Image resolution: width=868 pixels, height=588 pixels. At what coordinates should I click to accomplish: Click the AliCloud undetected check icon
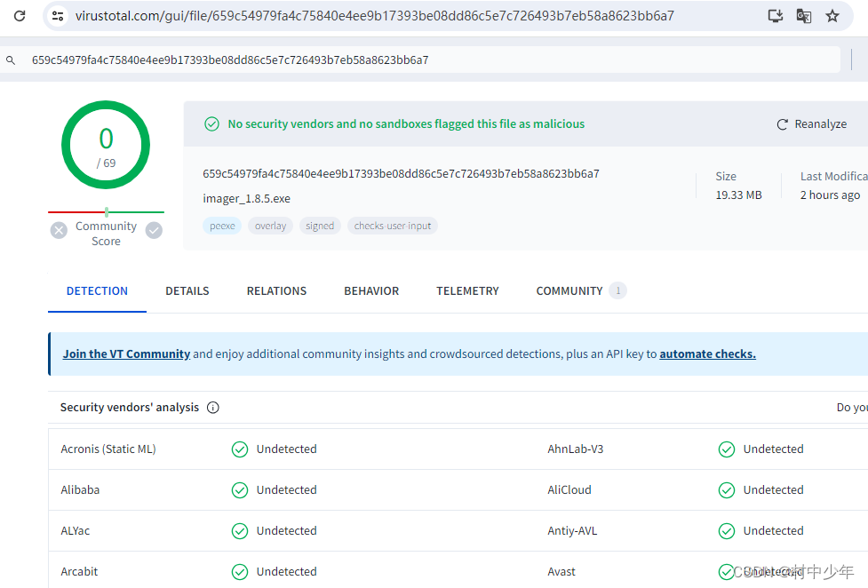click(726, 490)
